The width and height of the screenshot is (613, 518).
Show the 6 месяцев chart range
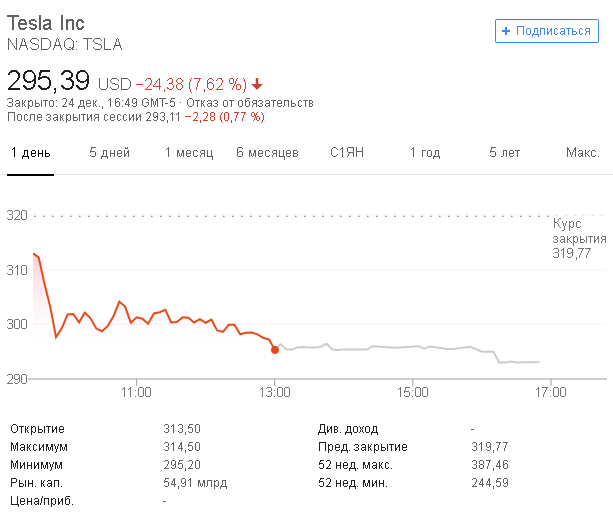pos(267,153)
